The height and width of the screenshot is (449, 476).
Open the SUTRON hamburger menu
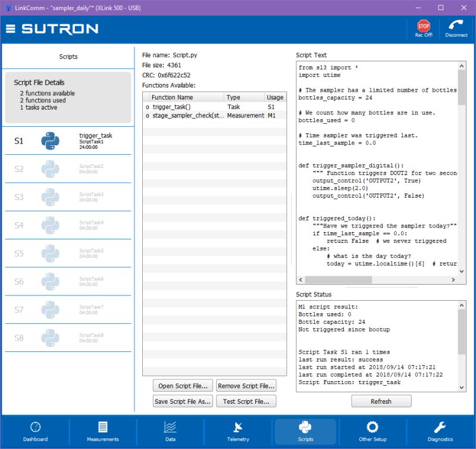10,27
